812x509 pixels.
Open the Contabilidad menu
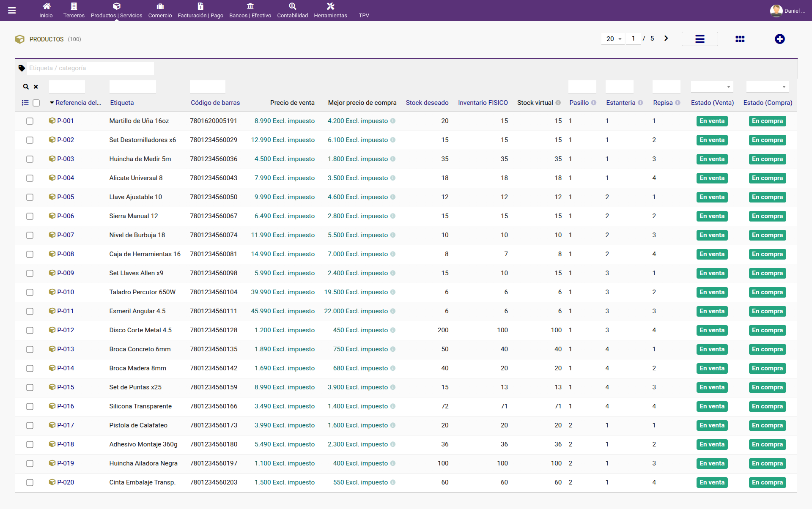292,11
